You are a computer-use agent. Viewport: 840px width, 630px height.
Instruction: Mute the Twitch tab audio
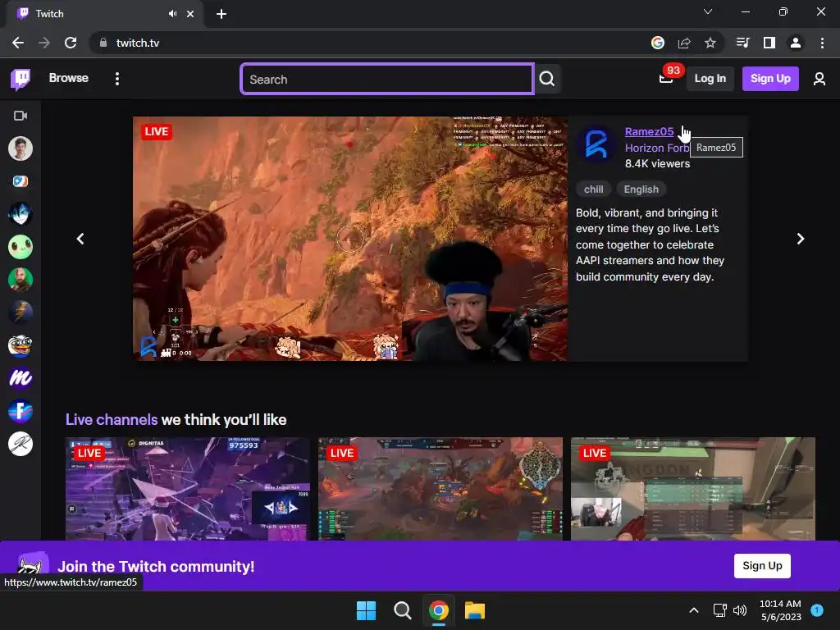pyautogui.click(x=172, y=14)
